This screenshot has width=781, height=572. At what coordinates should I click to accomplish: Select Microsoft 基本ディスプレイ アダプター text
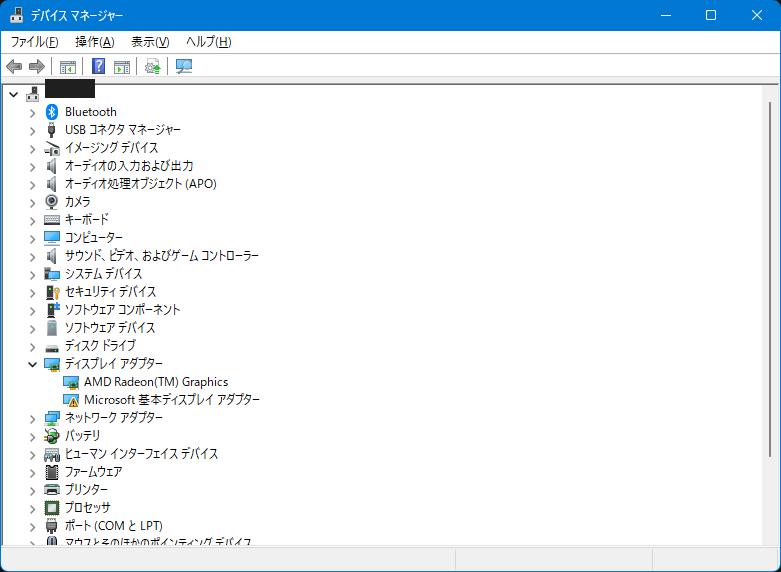[172, 400]
